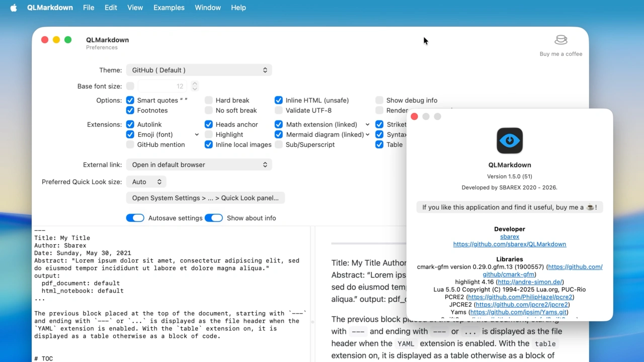The height and width of the screenshot is (362, 644).
Task: Open the Theme dropdown showing GitHub (Default)
Action: point(199,70)
